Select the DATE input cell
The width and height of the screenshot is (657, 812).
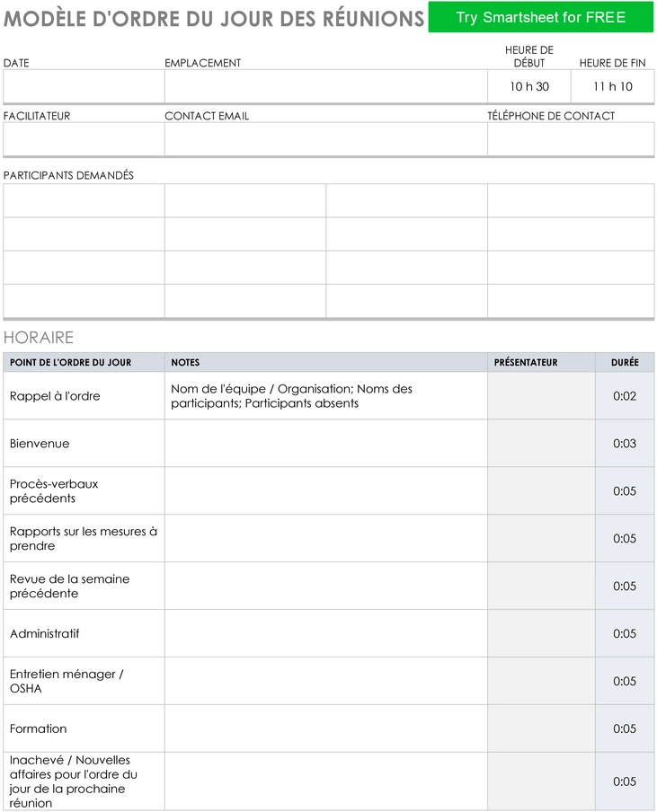[x=84, y=86]
